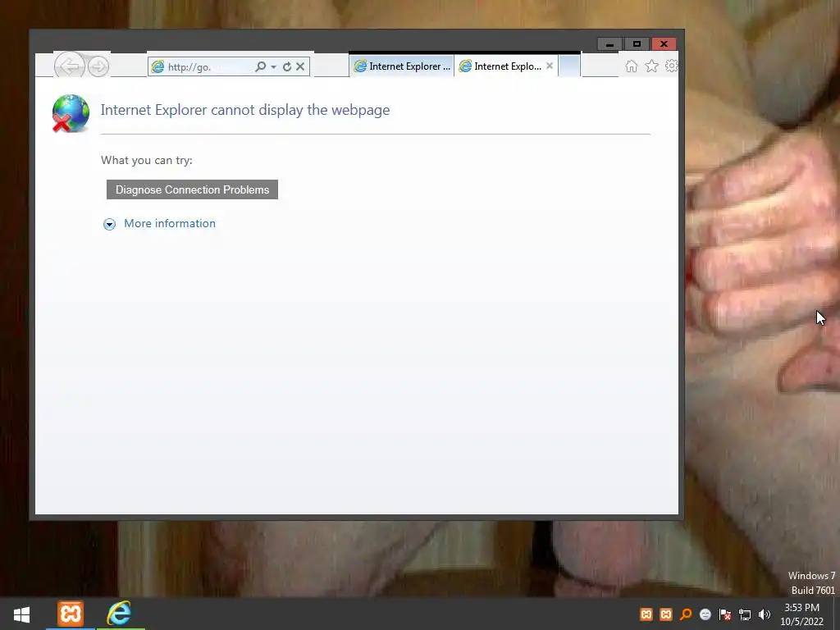Click the 'What you can try:' text
This screenshot has height=630, width=840.
pyautogui.click(x=146, y=160)
